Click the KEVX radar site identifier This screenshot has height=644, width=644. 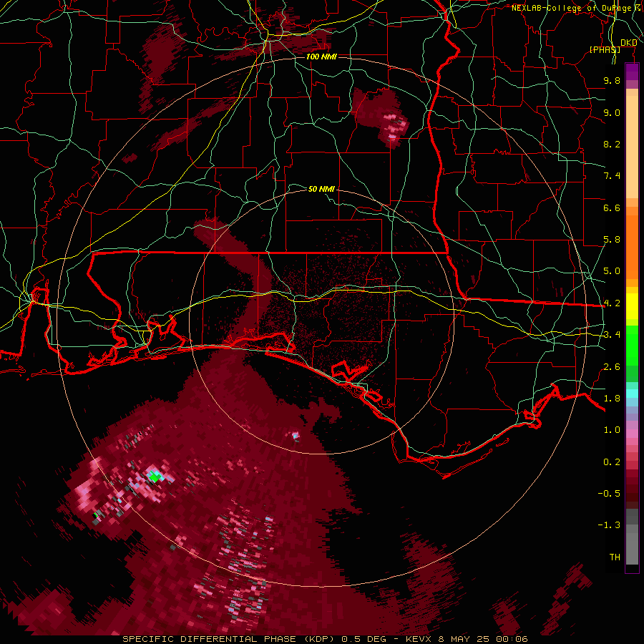(419, 639)
